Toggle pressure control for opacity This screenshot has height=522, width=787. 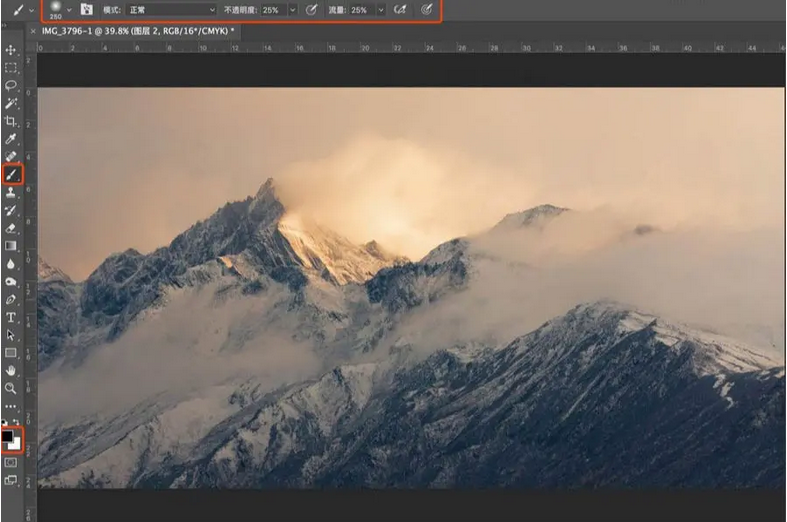click(x=312, y=10)
